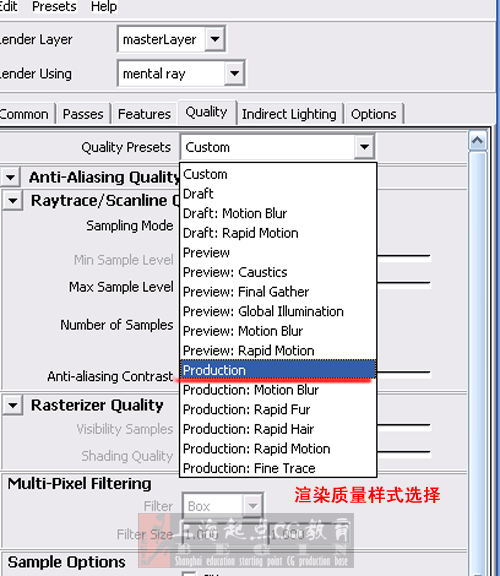
Task: Open Render Using mental ray dropdown
Action: pyautogui.click(x=181, y=73)
